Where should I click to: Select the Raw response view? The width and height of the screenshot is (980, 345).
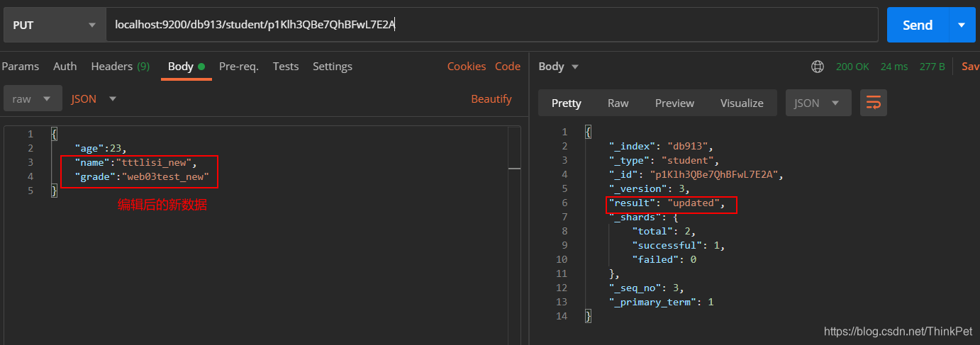point(618,103)
